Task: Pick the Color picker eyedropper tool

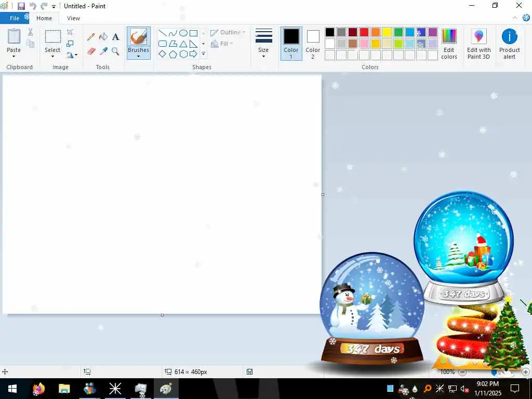Action: pyautogui.click(x=103, y=51)
